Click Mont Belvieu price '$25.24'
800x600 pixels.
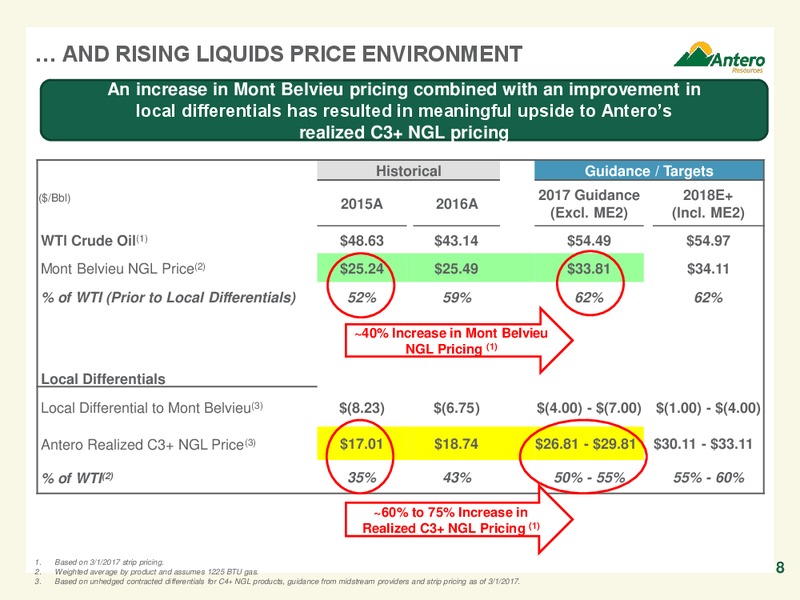coord(361,269)
